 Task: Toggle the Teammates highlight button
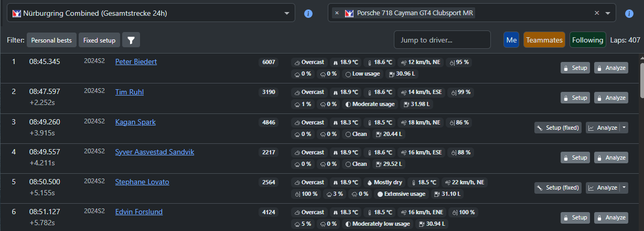click(544, 40)
